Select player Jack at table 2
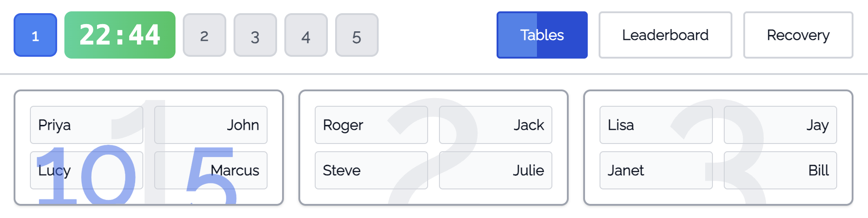Screen dimensions: 868x218 [x=496, y=125]
